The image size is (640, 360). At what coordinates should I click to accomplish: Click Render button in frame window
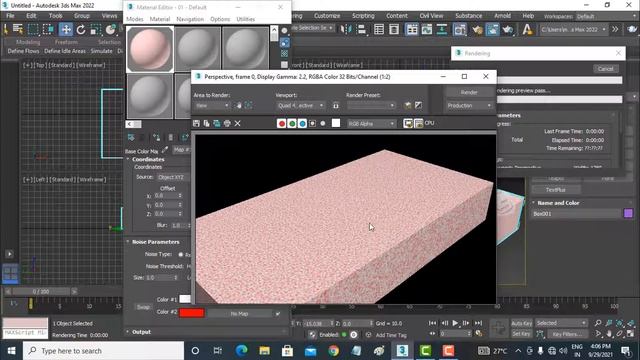469,92
